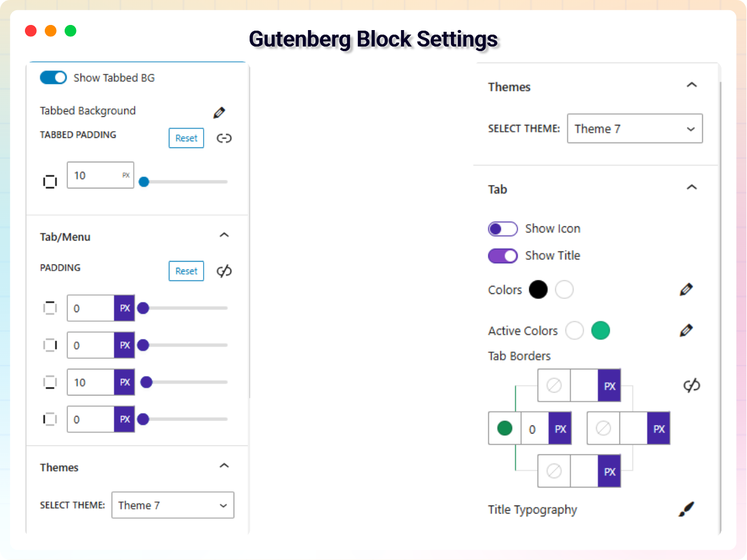Click the no-border icon in the top Tab Border field

click(x=554, y=385)
